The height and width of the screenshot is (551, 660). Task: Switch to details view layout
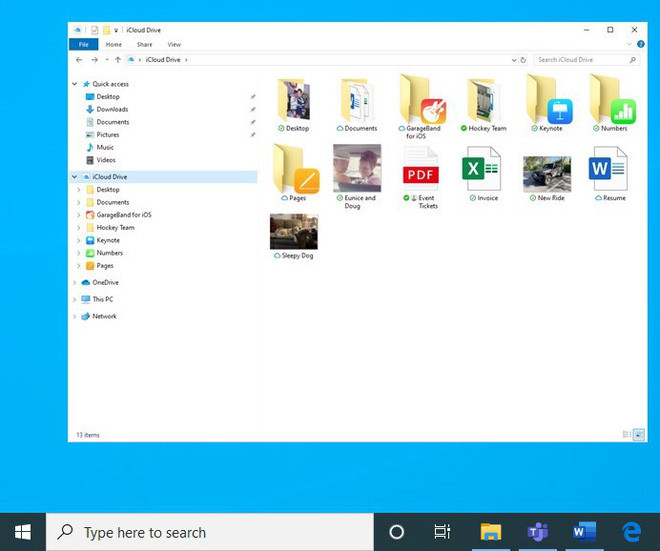pos(627,435)
